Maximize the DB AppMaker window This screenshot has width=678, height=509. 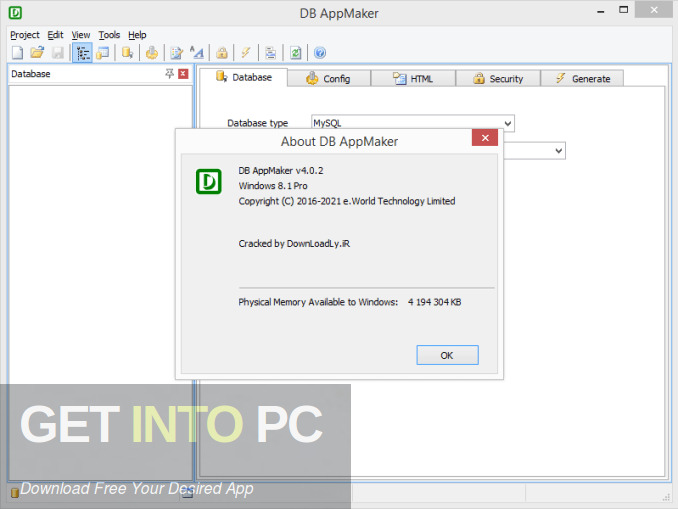point(623,10)
